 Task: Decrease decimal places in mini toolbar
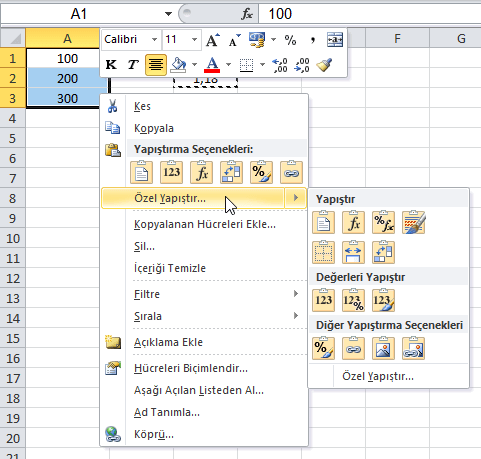click(x=301, y=65)
